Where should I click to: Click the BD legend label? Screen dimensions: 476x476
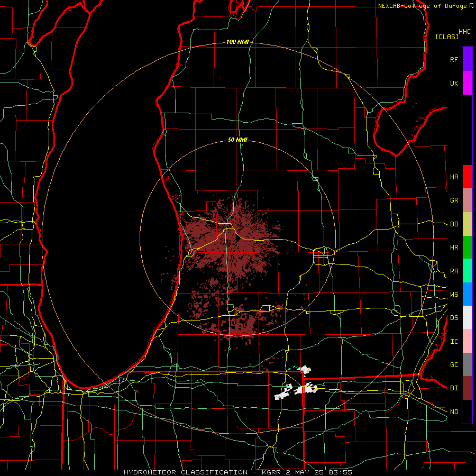coord(454,224)
